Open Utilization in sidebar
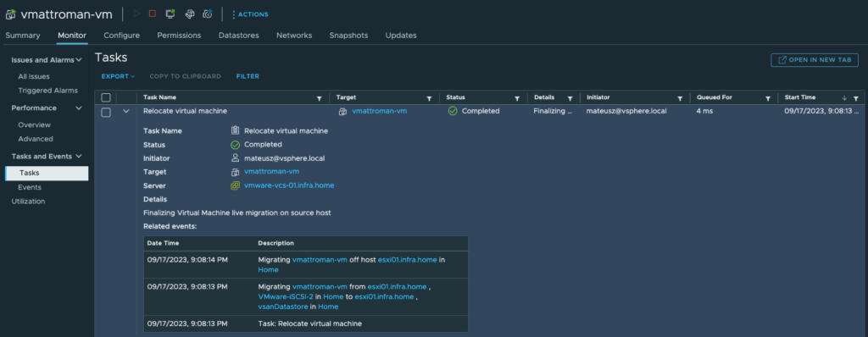Viewport: 868px width, 337px height. [x=28, y=202]
